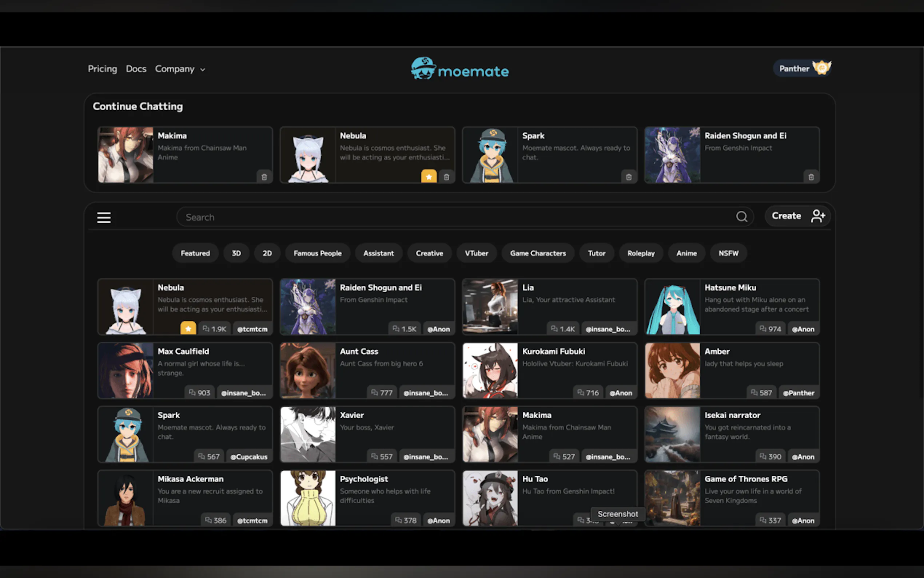The image size is (924, 578).
Task: Open the moemate logo home link
Action: pyautogui.click(x=459, y=69)
